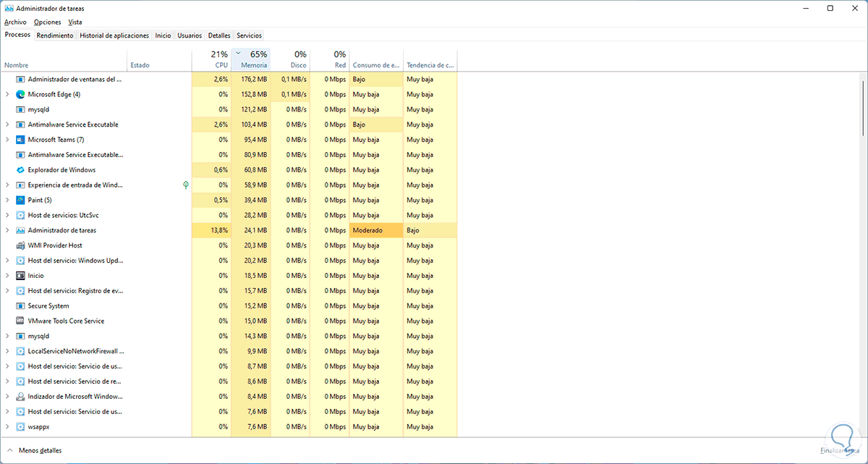
Task: Open the Vista menu
Action: 75,22
